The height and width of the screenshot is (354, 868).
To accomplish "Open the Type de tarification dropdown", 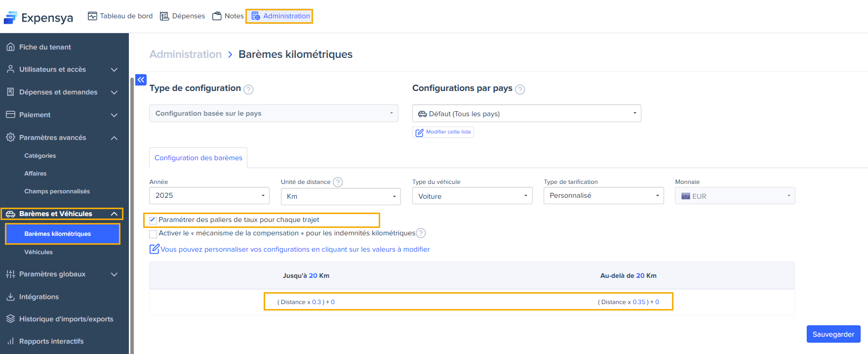I will point(603,196).
